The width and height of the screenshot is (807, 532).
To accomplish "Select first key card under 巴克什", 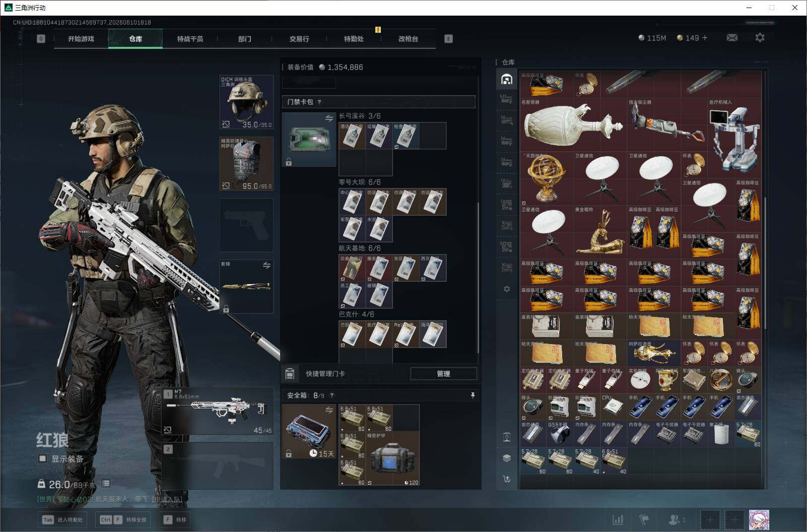I will tap(352, 334).
